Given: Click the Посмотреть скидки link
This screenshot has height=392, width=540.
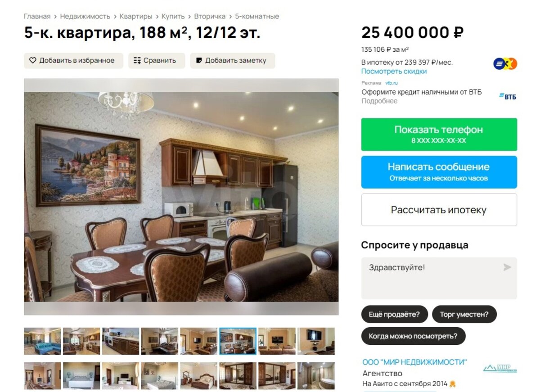Looking at the screenshot, I should (x=394, y=72).
